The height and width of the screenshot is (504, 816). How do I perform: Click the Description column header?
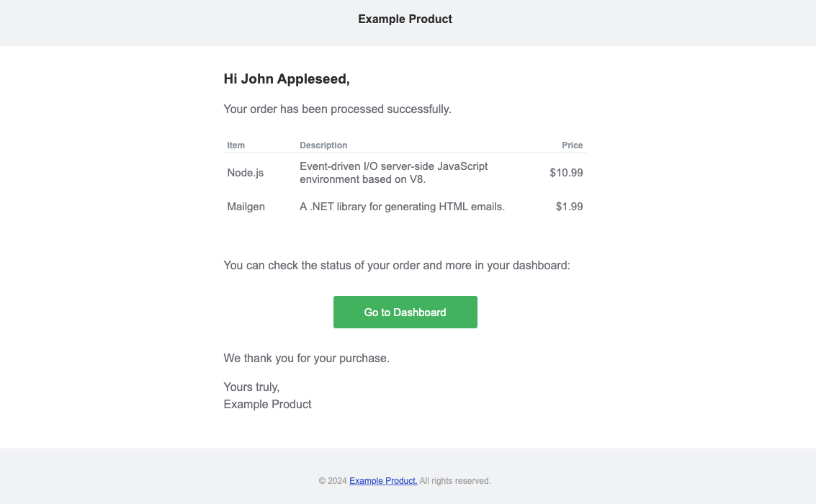[323, 145]
